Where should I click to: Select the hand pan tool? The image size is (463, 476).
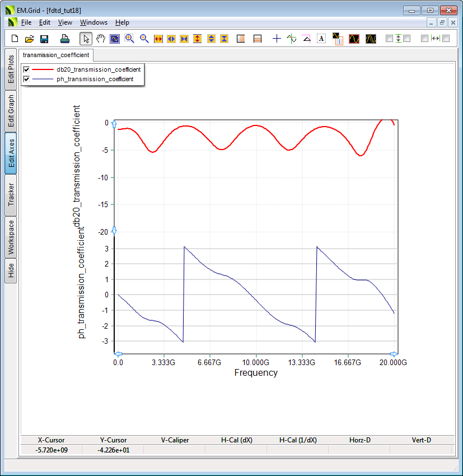tap(100, 39)
